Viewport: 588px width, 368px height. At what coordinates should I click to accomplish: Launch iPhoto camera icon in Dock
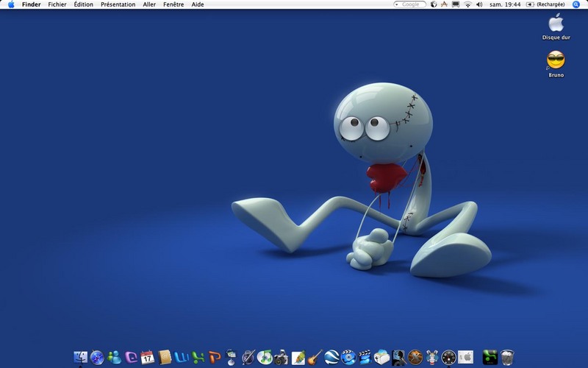coord(282,358)
